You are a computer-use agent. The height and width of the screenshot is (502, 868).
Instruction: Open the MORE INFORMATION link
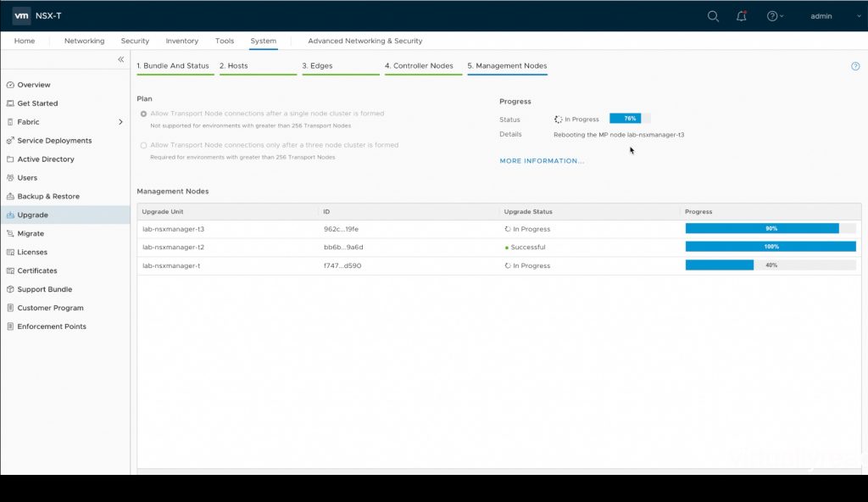click(x=542, y=161)
